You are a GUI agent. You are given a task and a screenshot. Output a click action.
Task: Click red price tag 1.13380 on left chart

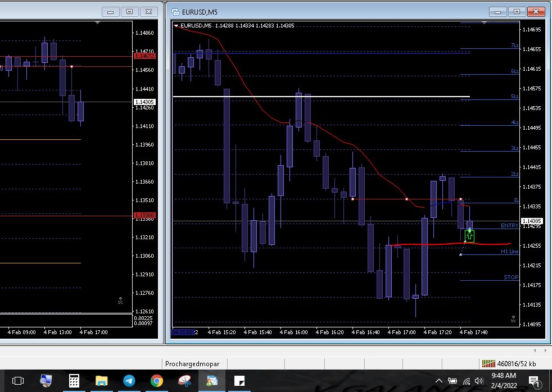[144, 216]
